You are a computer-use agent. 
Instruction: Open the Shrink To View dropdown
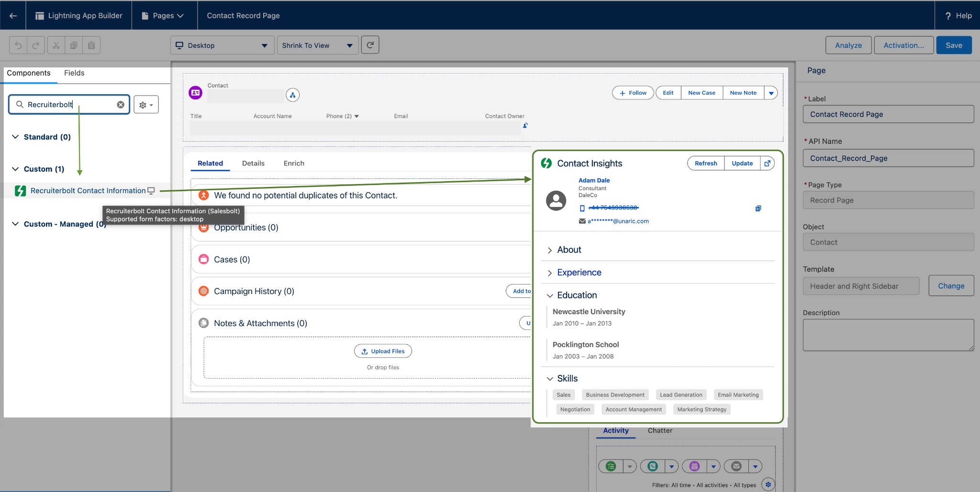(318, 45)
